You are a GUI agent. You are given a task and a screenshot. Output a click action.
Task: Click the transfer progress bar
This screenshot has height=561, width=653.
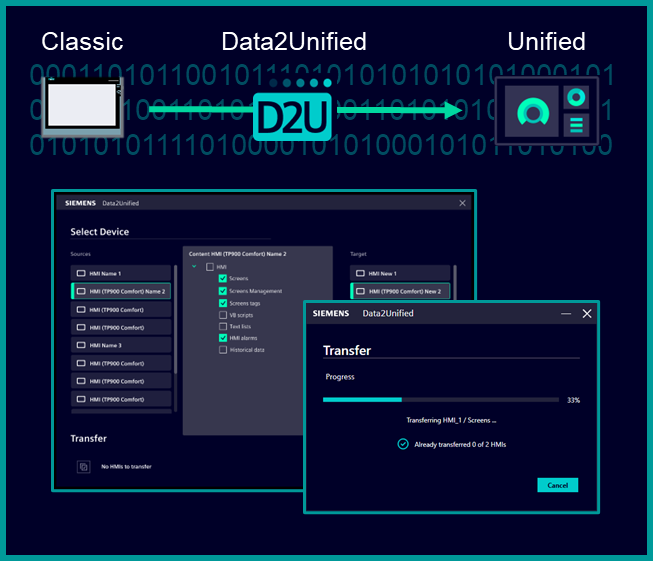click(440, 399)
